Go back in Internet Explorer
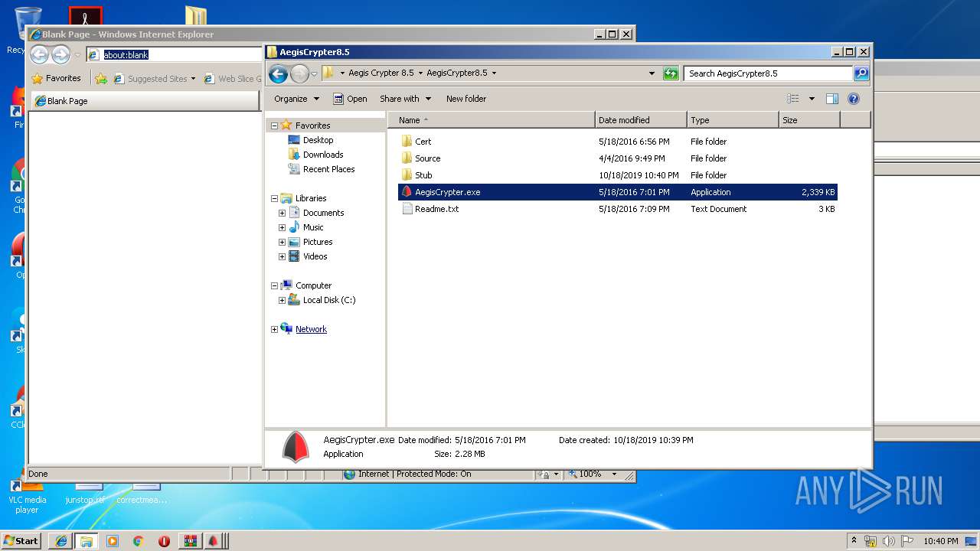Viewport: 980px width, 551px height. (x=39, y=54)
